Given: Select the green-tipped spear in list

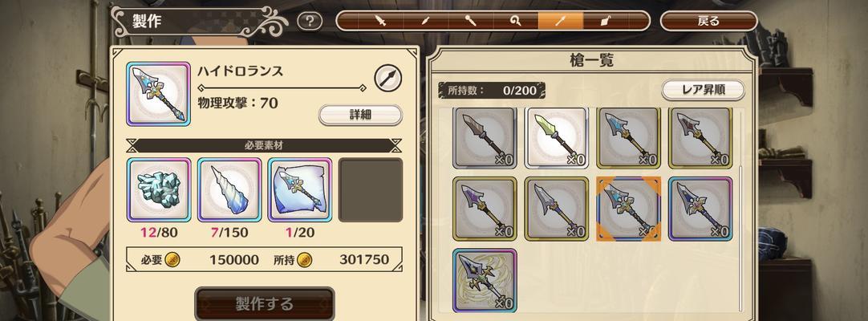Looking at the screenshot, I should click(x=557, y=137).
